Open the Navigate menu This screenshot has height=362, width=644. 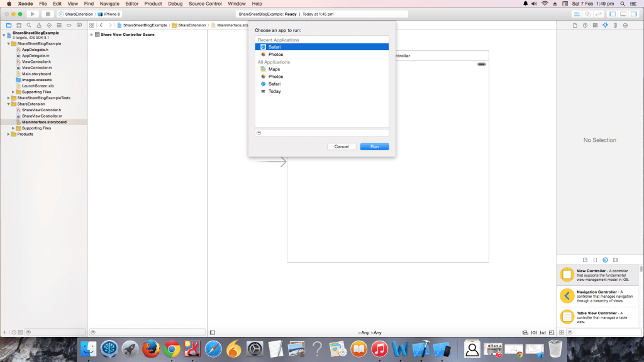coord(109,4)
